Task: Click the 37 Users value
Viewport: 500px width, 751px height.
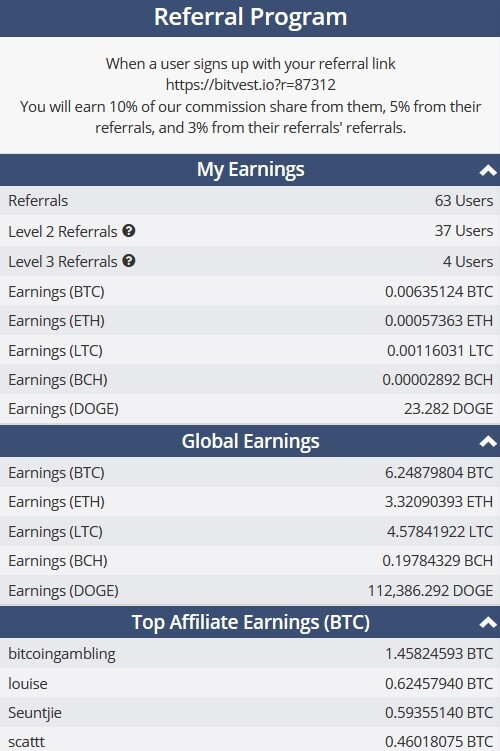Action: click(x=464, y=231)
